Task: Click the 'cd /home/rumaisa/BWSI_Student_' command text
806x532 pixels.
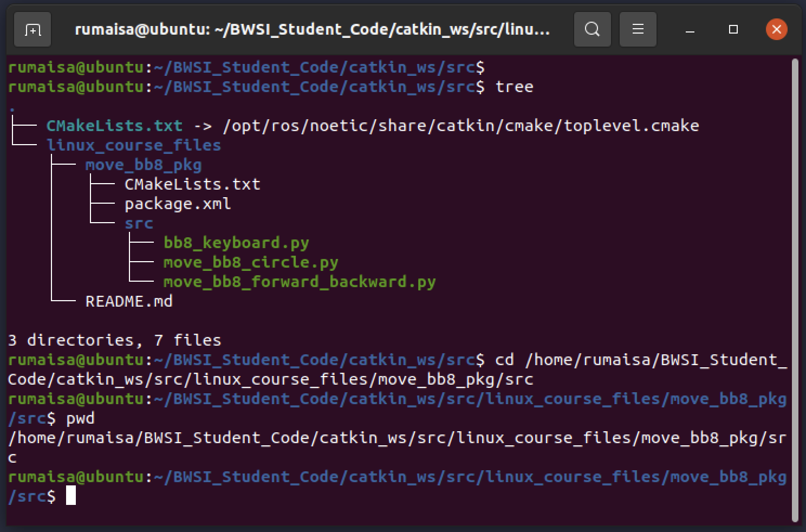Action: click(x=641, y=360)
